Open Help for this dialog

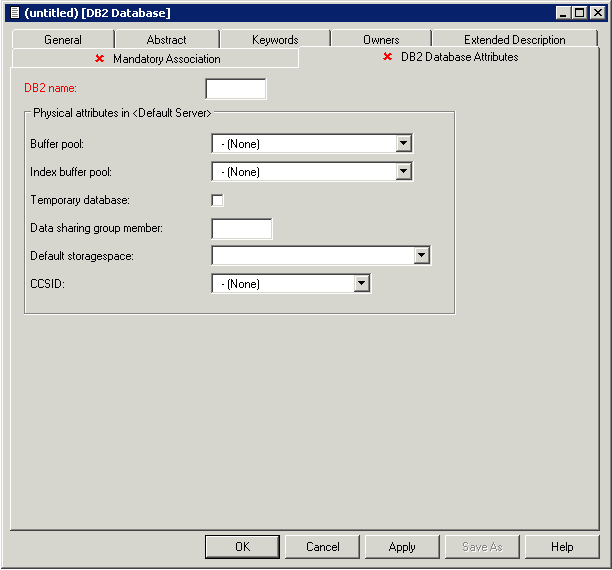(x=562, y=547)
